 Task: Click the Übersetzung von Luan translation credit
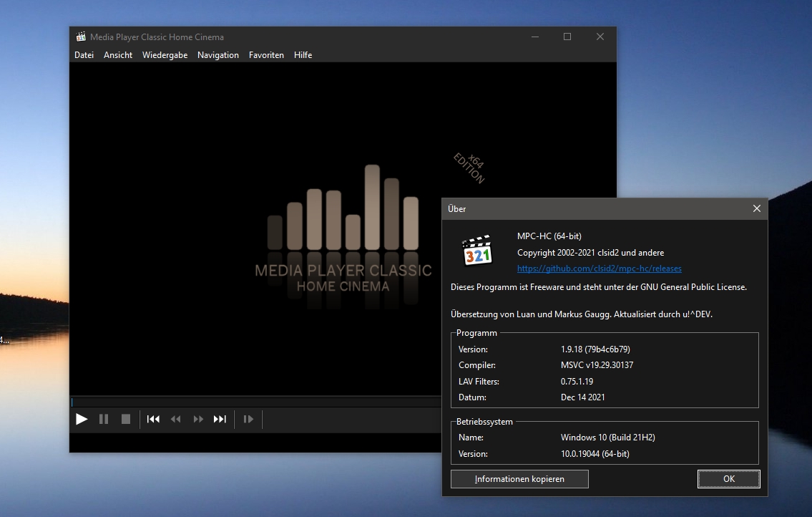point(582,314)
